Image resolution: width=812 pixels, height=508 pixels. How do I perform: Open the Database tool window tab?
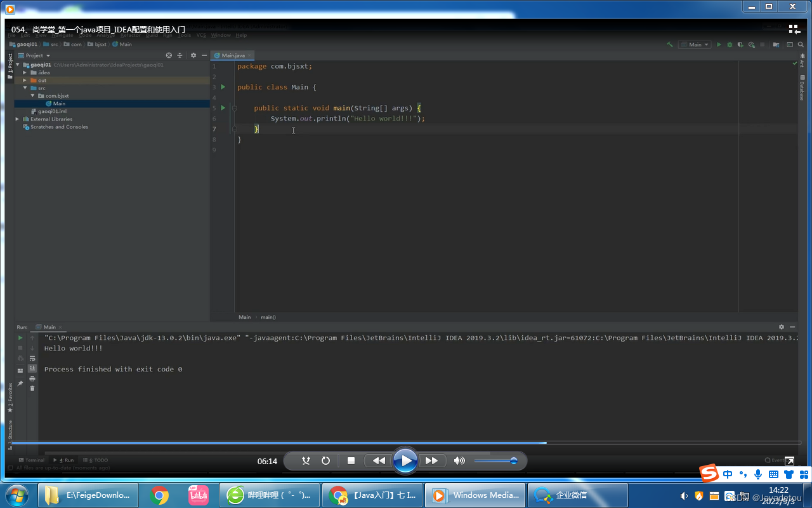802,88
